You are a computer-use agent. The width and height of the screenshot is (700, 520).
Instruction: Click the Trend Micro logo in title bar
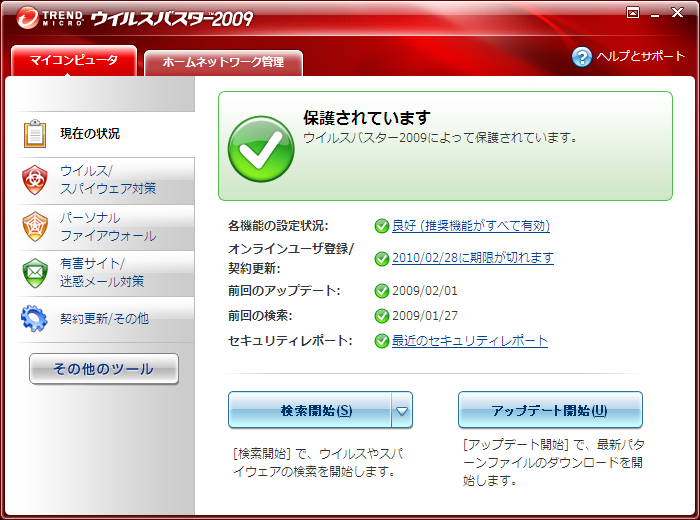(48, 17)
